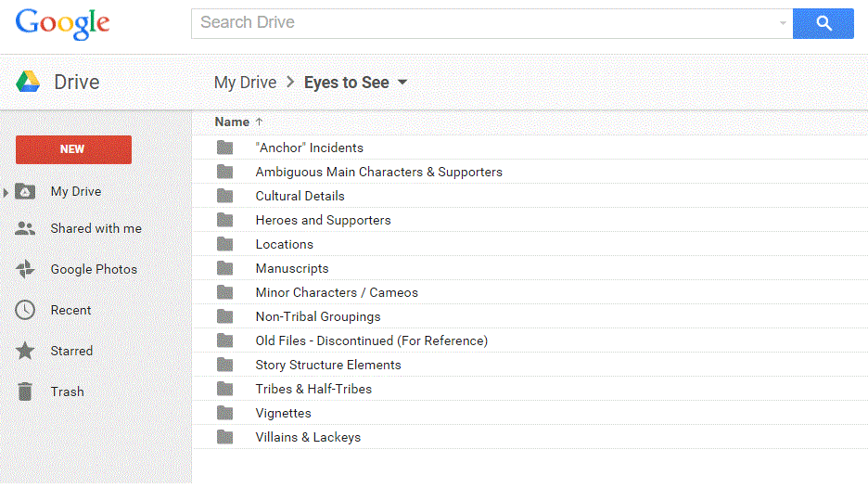Click the Google logo
The image size is (868, 488).
click(x=62, y=23)
